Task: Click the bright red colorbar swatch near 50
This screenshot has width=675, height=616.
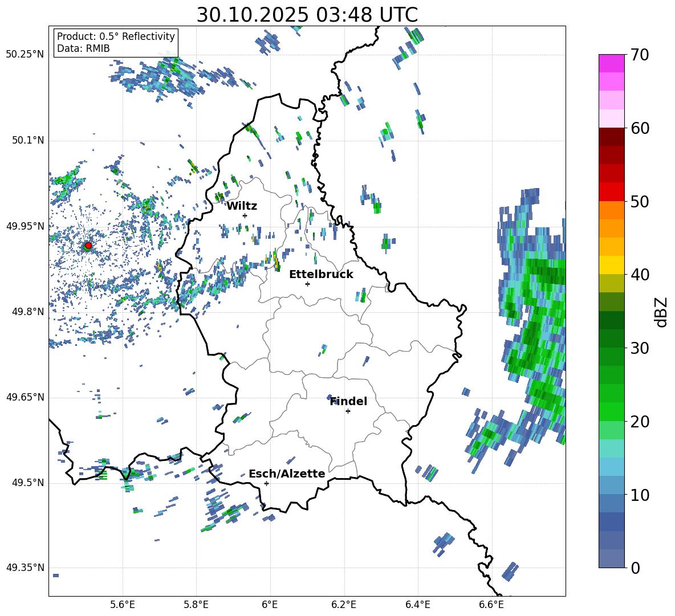Action: click(611, 192)
